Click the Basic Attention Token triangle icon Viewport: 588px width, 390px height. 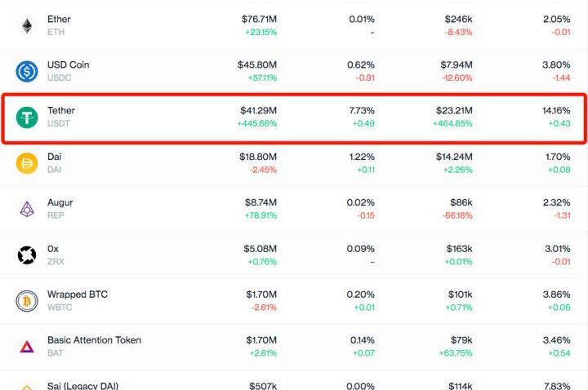[27, 347]
